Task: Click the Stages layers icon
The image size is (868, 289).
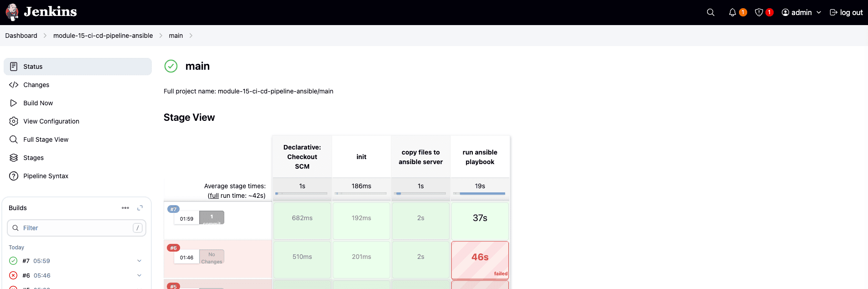Action: pyautogui.click(x=14, y=158)
